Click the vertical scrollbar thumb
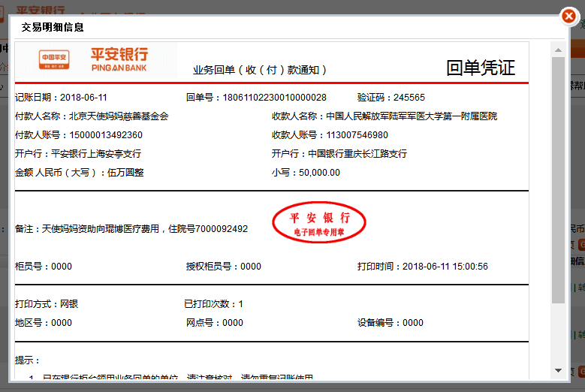Viewport: 585px width, 392px height. pos(558,180)
